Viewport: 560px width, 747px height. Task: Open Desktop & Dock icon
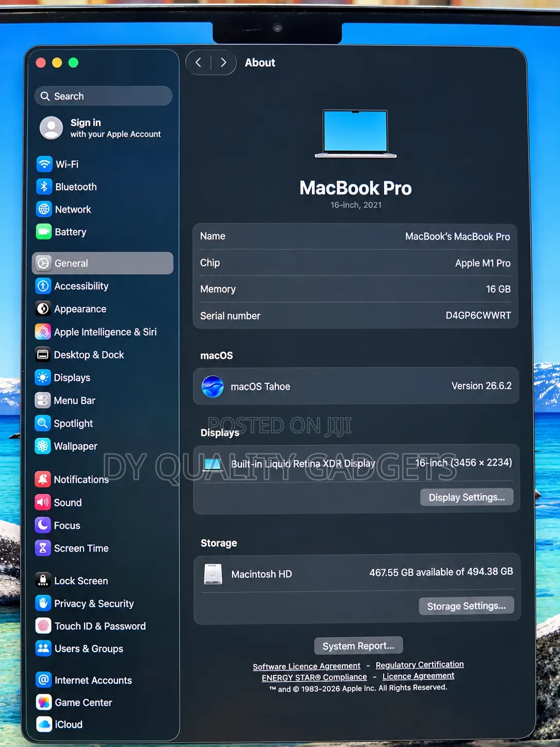pyautogui.click(x=43, y=354)
